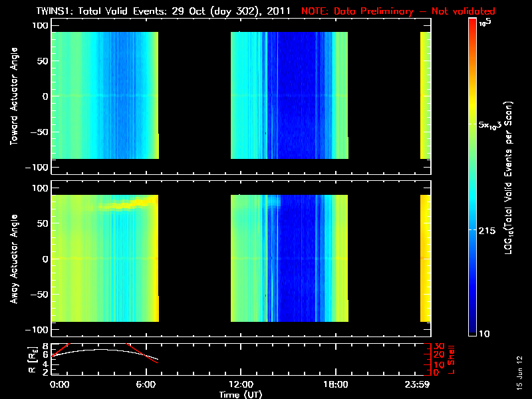
Task: Click the '6:00' time tick label
Action: 146,384
